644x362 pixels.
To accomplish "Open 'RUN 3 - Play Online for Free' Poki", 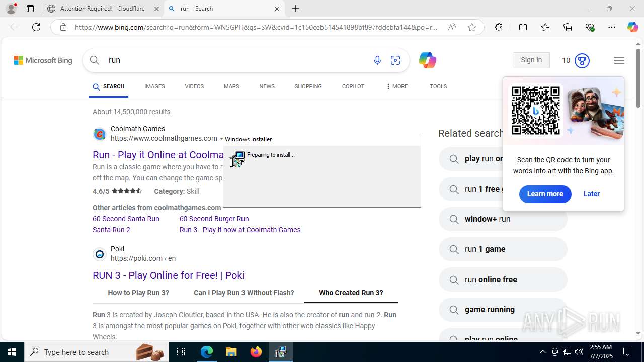I will click(x=169, y=275).
